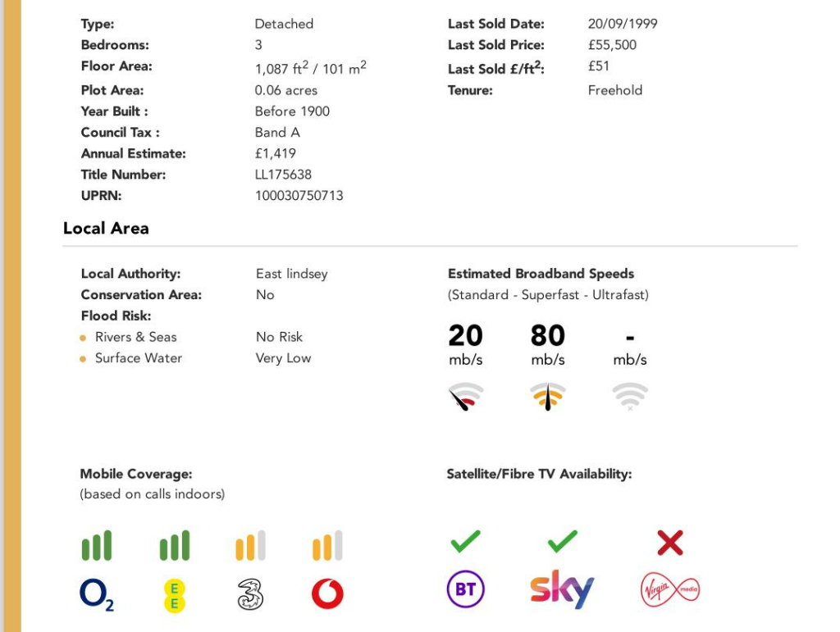The width and height of the screenshot is (840, 632).
Task: Click the UPRN value 100030750713
Action: 299,196
